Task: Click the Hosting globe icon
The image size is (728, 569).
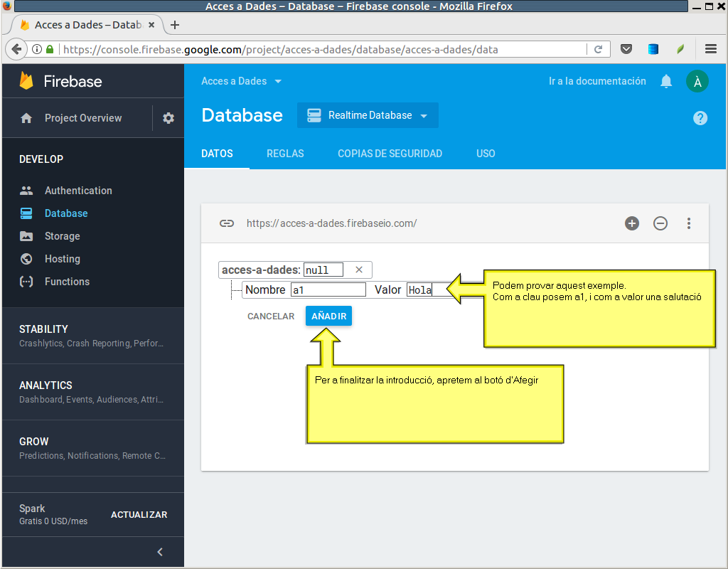Action: 26,259
